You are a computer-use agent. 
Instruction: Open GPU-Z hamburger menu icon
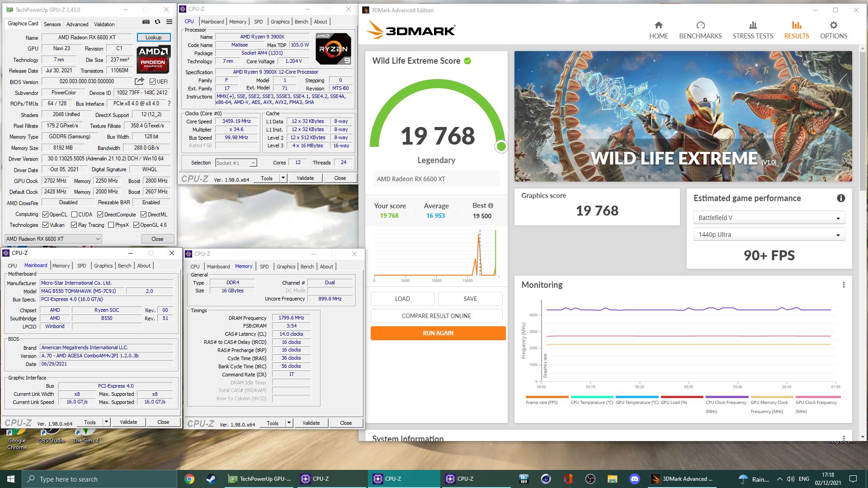point(169,22)
